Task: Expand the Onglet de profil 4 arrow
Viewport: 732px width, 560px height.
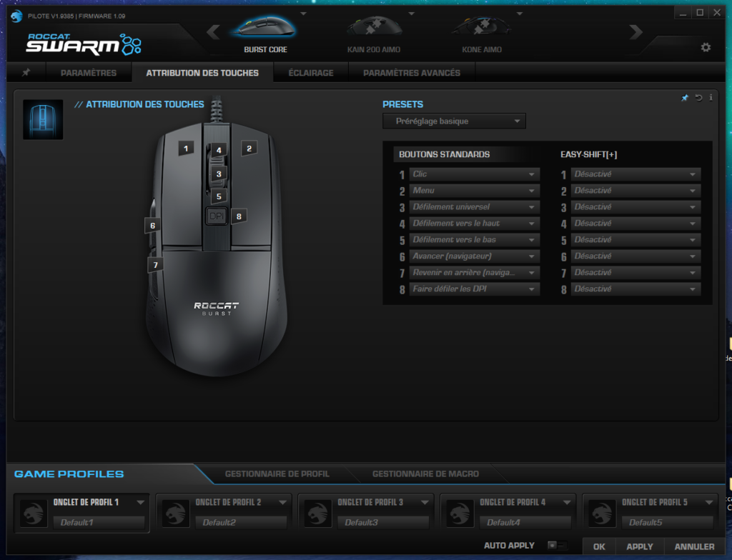Action: pyautogui.click(x=567, y=503)
